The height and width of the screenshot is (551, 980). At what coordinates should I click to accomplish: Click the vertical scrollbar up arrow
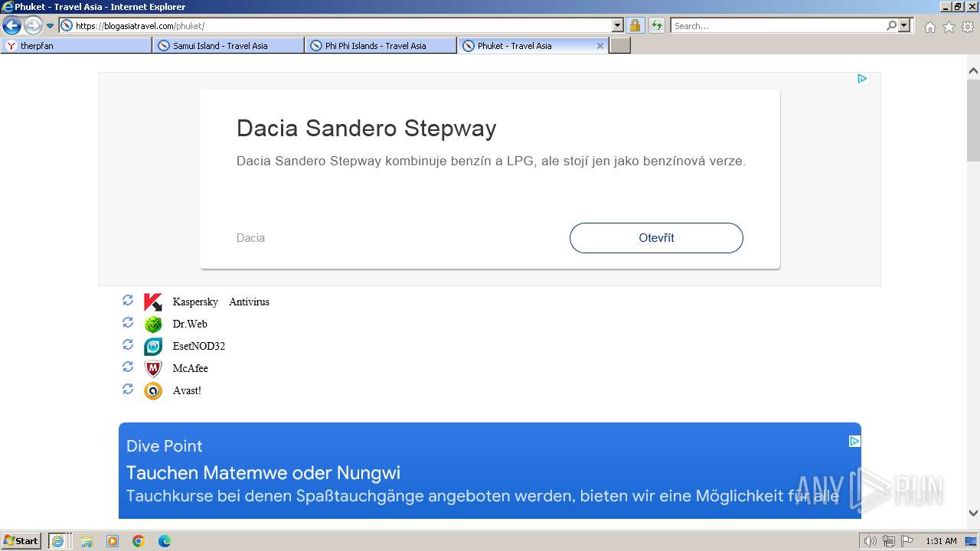(973, 71)
